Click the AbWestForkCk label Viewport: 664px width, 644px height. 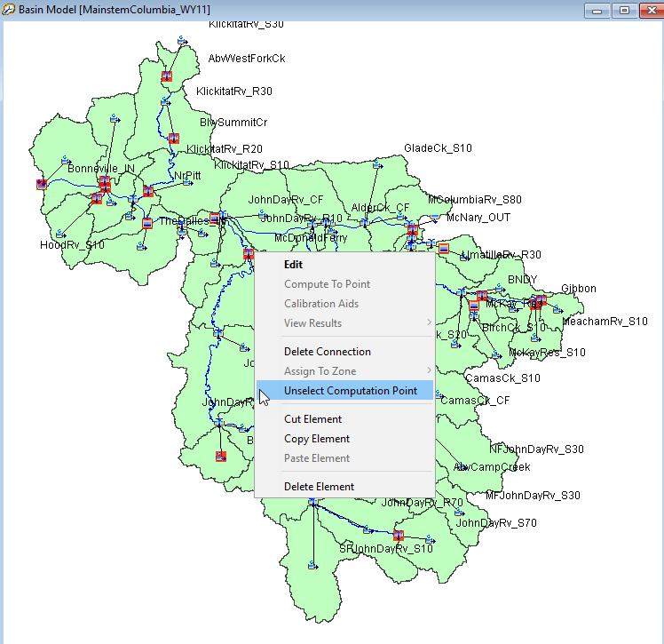pyautogui.click(x=247, y=59)
